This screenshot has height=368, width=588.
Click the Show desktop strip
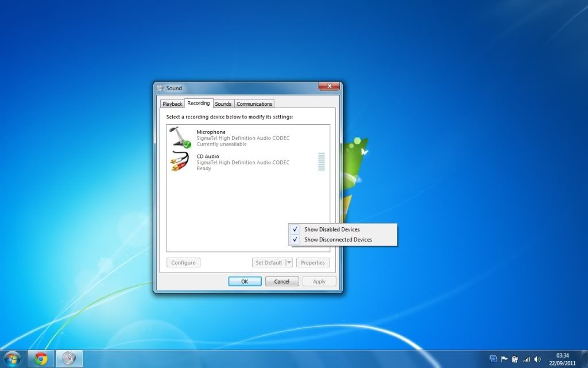(585, 359)
